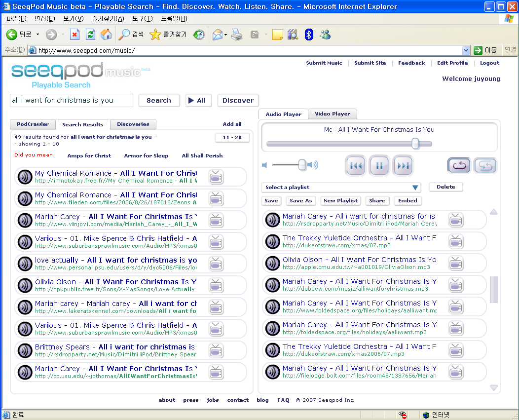
Task: Open video icon for Olivia Olson search result
Action: (216, 286)
